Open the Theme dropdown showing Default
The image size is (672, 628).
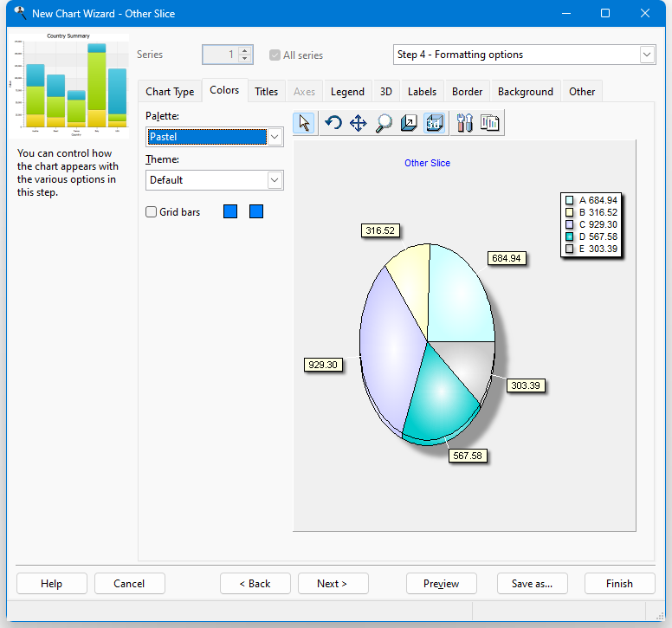pyautogui.click(x=214, y=180)
